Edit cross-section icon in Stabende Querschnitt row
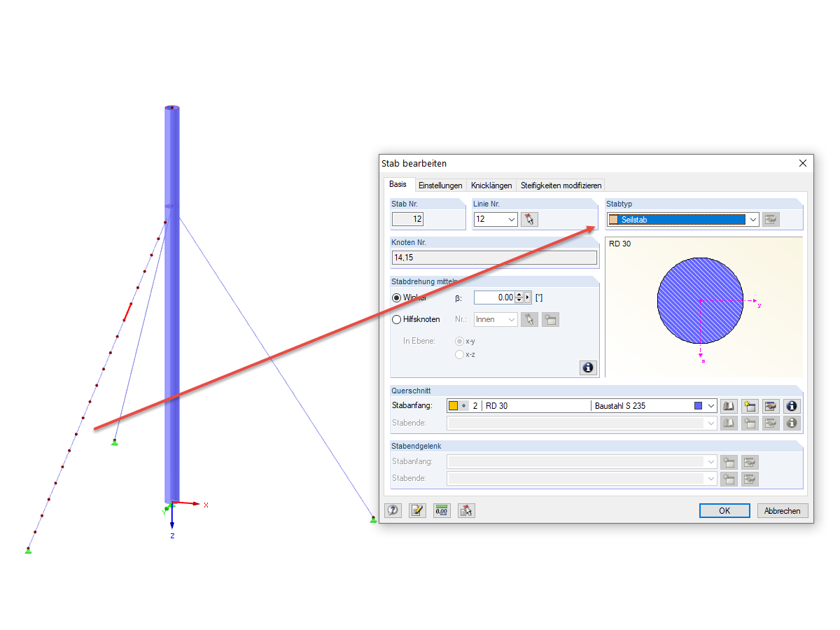 pyautogui.click(x=771, y=423)
